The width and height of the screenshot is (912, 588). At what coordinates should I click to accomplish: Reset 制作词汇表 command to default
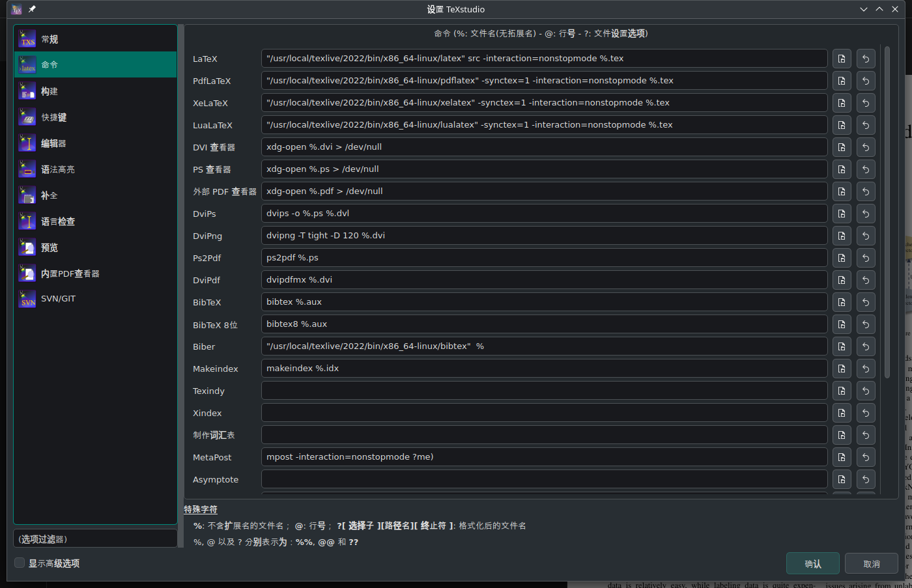(866, 435)
